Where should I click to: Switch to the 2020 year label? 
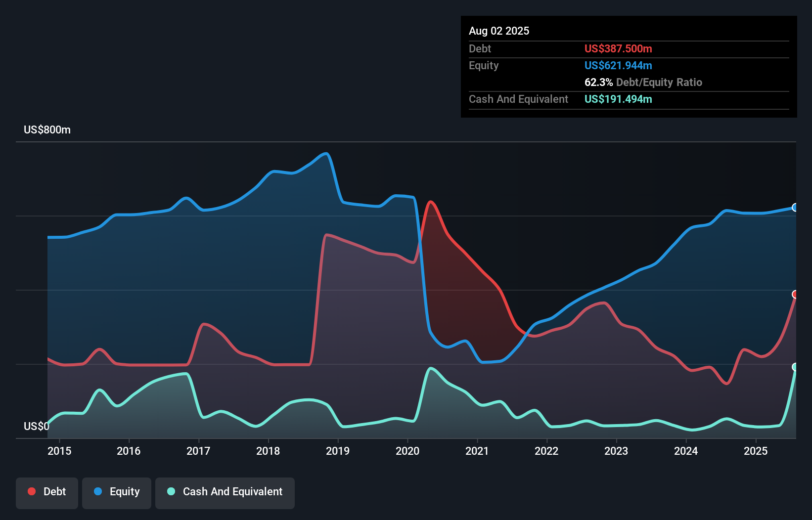point(407,451)
